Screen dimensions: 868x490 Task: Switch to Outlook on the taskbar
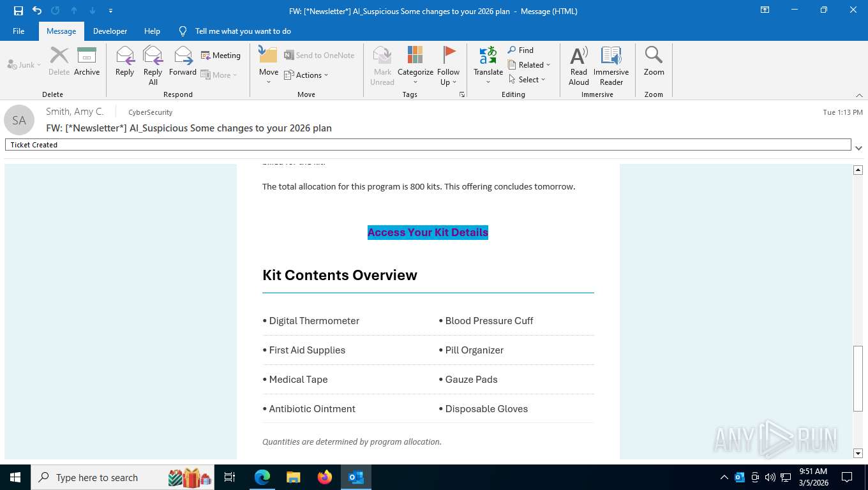(356, 477)
